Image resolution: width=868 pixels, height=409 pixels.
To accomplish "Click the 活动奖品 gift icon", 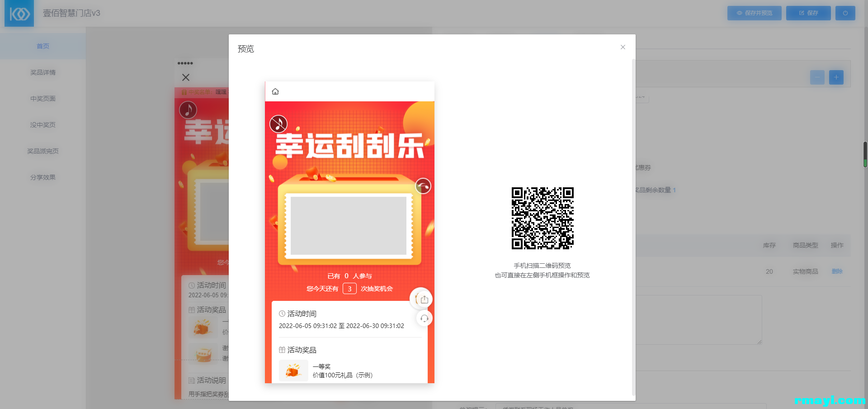I will (x=282, y=350).
